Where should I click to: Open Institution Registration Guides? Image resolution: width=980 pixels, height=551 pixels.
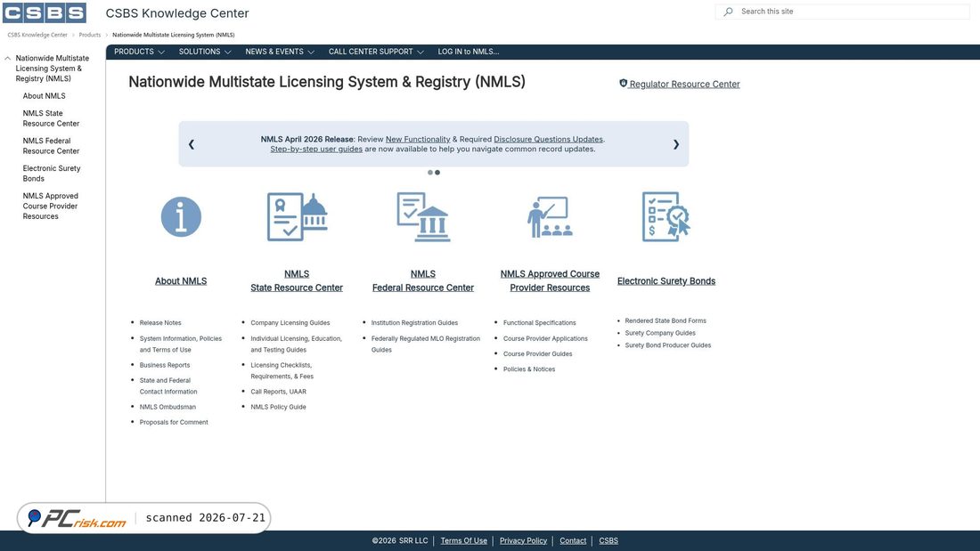[414, 323]
